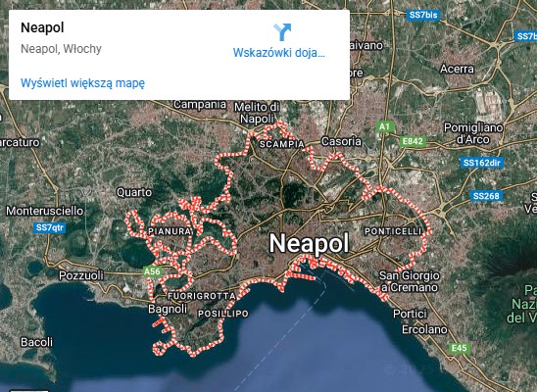Open Wyświetl większą mapę link
The width and height of the screenshot is (537, 392).
pos(82,83)
